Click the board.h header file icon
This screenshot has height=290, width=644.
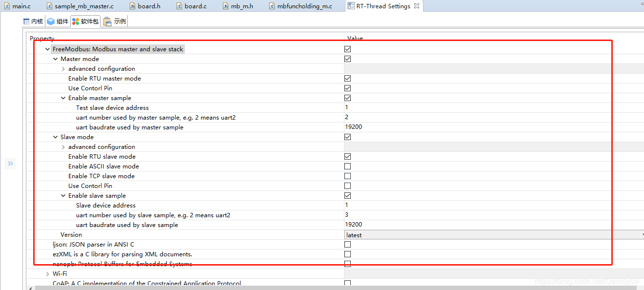click(x=133, y=6)
